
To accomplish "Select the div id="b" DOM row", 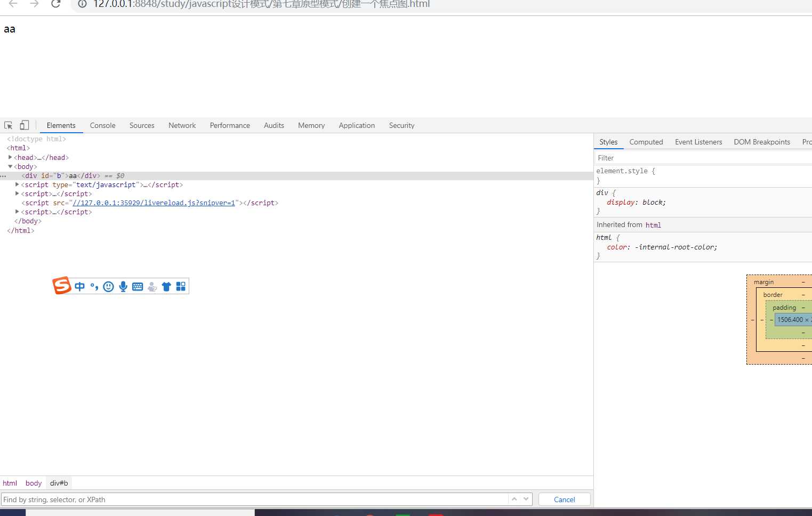I will 296,176.
